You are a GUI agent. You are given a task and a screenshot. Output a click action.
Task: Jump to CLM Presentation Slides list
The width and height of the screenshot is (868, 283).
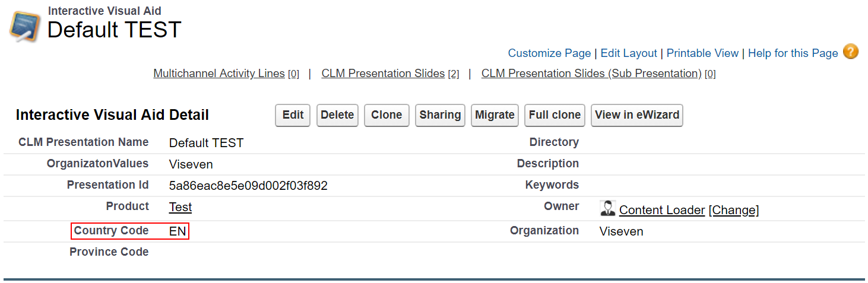click(383, 74)
